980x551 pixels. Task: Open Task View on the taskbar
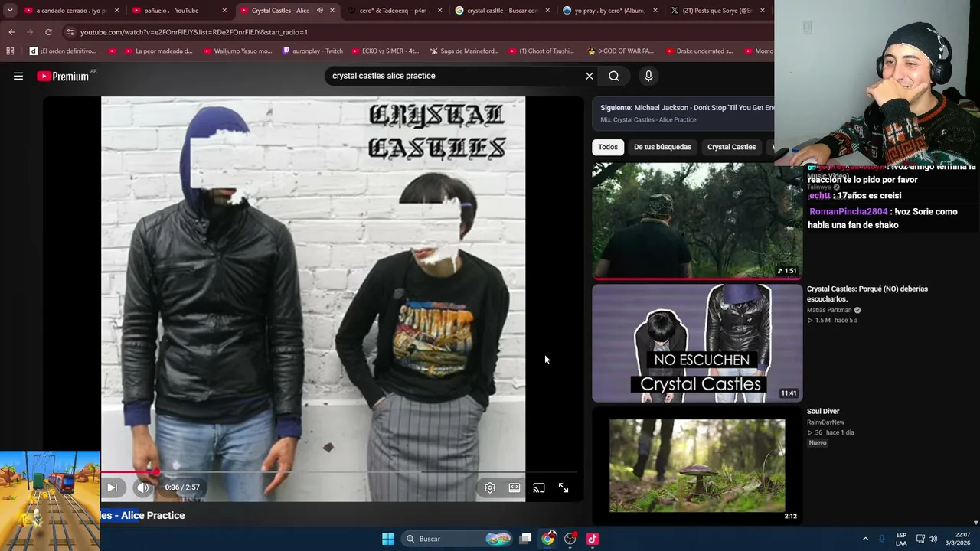click(x=525, y=539)
